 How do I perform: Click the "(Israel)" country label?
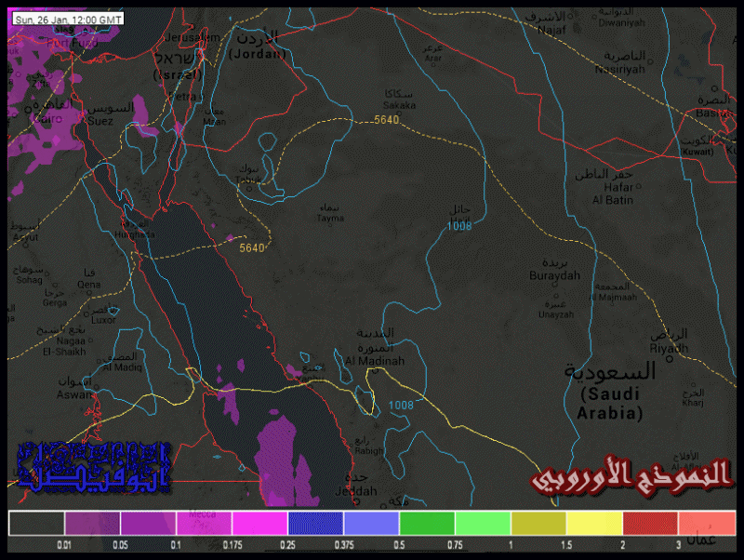tap(178, 74)
